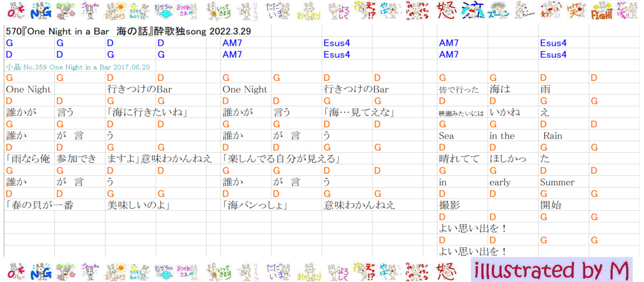Choose the 笑 laughing rabbit sticker
Image resolution: width=644 pixels, height=282 pixels.
click(x=576, y=11)
